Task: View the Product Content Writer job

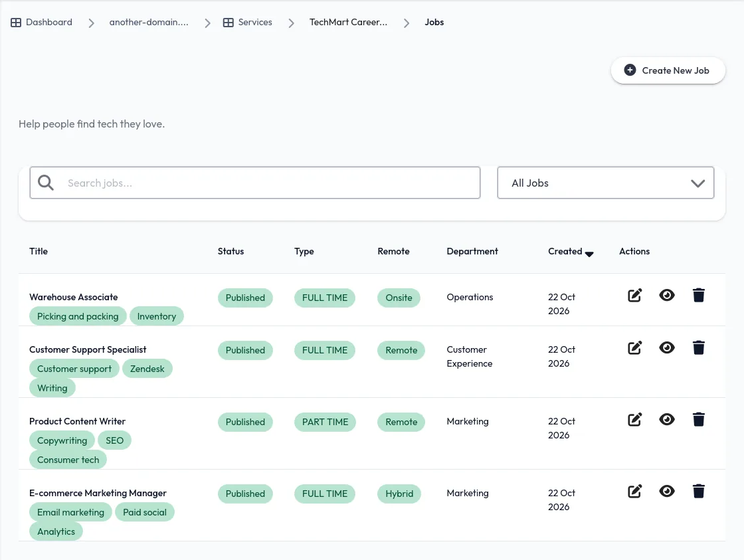Action: tap(667, 420)
